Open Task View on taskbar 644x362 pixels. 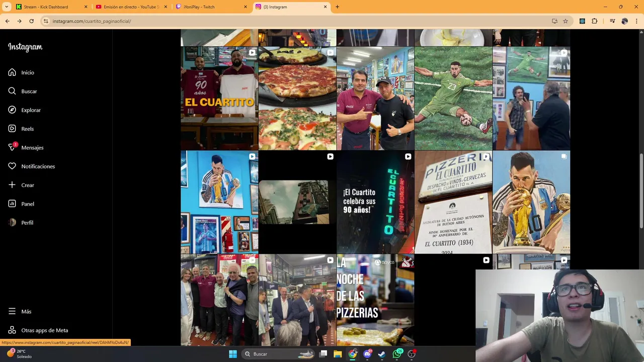(324, 354)
